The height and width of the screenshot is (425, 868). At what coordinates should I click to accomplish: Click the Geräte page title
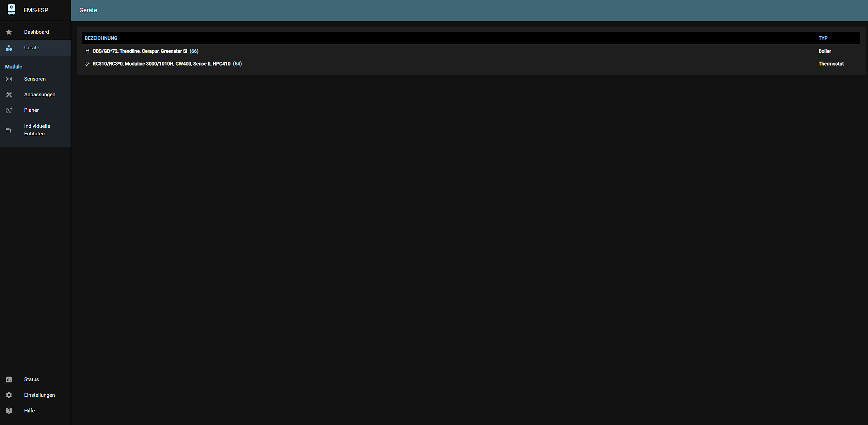point(88,10)
